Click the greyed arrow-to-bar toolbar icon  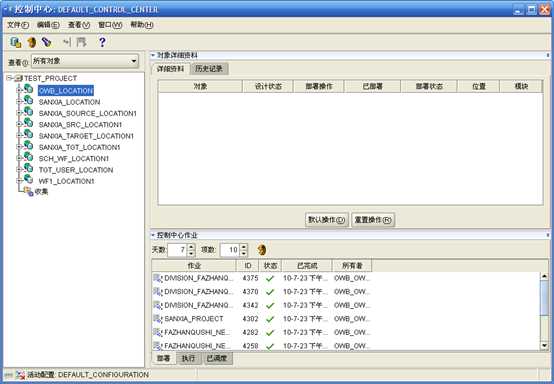67,42
